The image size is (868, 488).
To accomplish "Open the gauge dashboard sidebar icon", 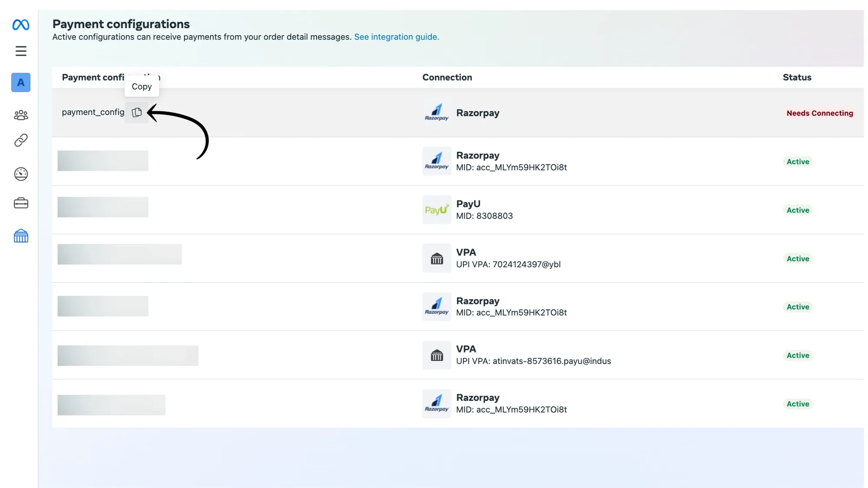I will coord(21,174).
